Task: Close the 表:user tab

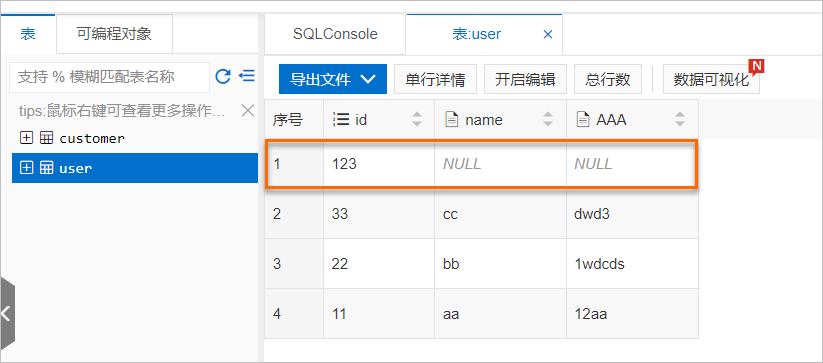Action: [547, 35]
